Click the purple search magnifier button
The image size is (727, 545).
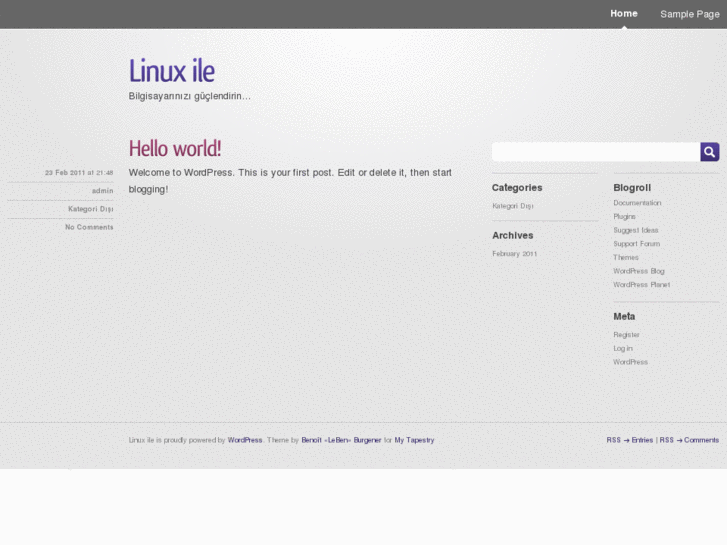point(709,152)
